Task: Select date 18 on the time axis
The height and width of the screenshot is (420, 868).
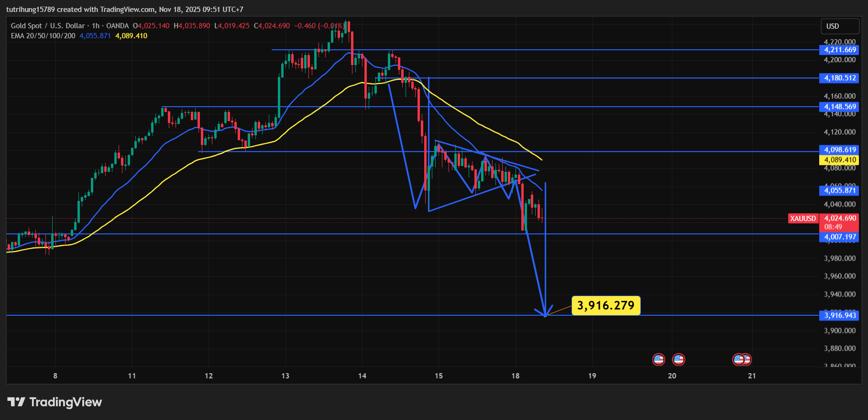Action: [x=515, y=376]
